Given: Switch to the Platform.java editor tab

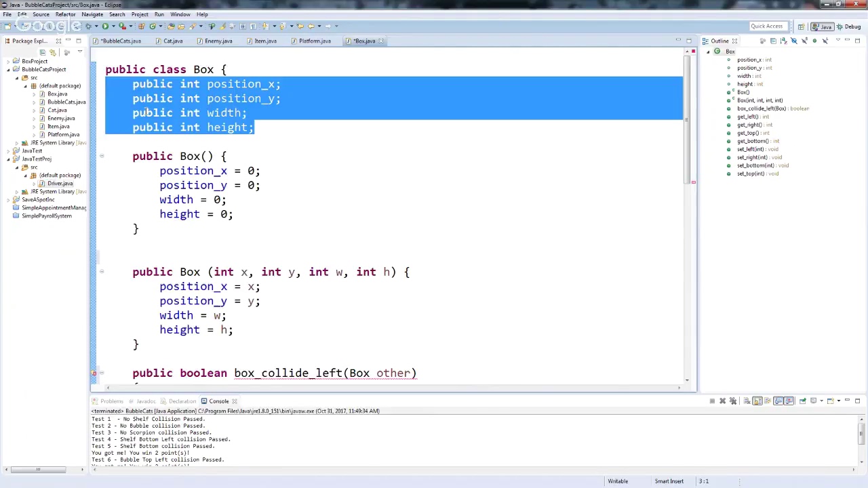Looking at the screenshot, I should [311, 41].
